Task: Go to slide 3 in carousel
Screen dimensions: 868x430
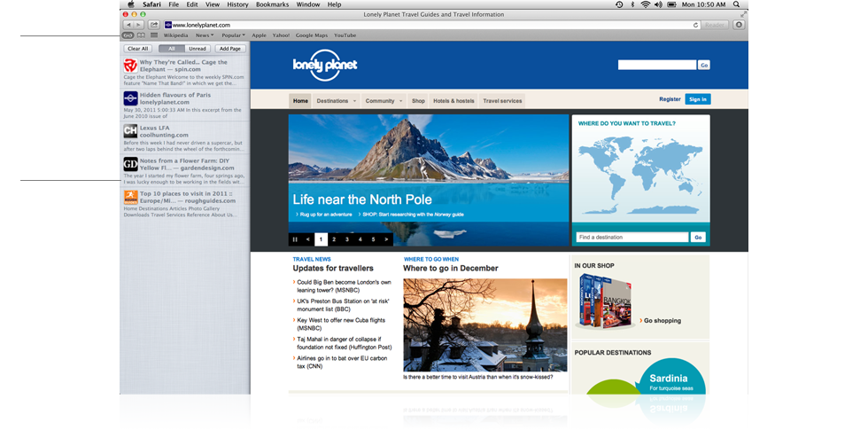Action: point(347,239)
